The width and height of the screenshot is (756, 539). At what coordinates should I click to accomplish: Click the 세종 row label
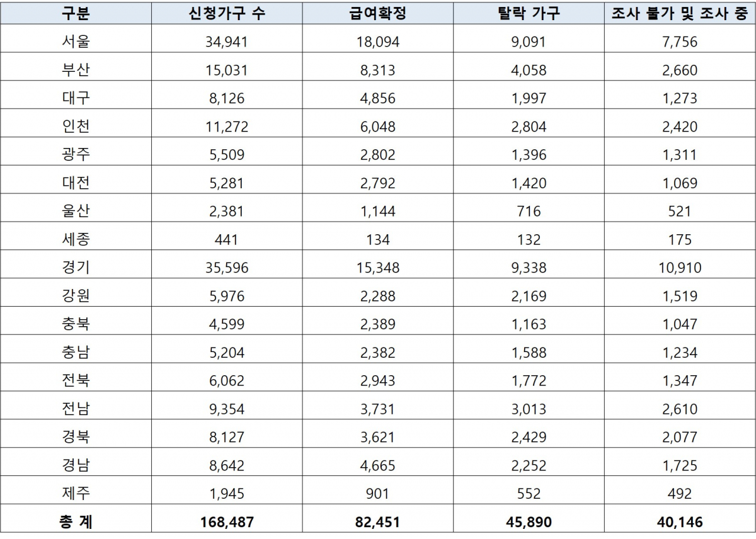pyautogui.click(x=77, y=239)
